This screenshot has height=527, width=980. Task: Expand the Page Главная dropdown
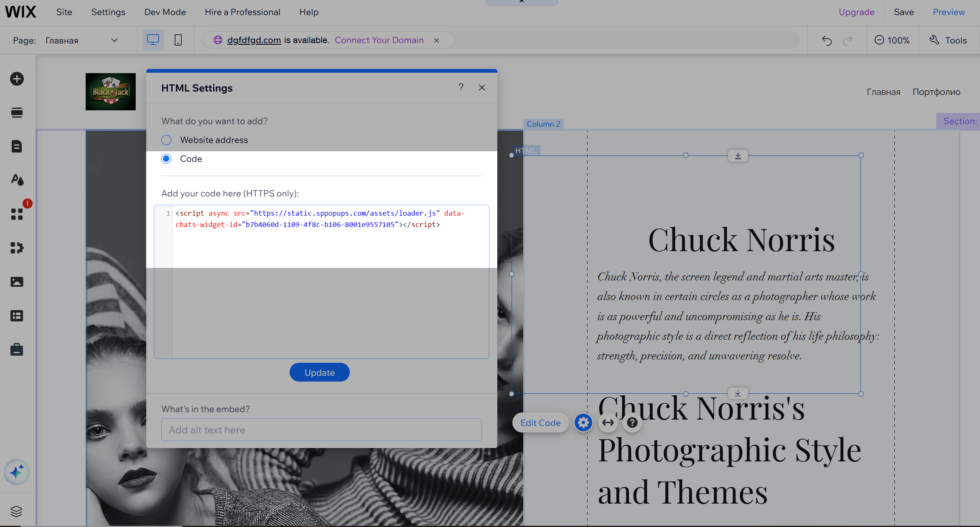(114, 40)
